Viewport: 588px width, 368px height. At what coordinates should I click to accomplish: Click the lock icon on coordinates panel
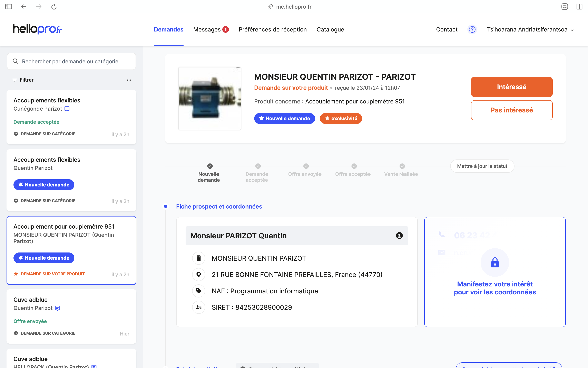pos(495,262)
